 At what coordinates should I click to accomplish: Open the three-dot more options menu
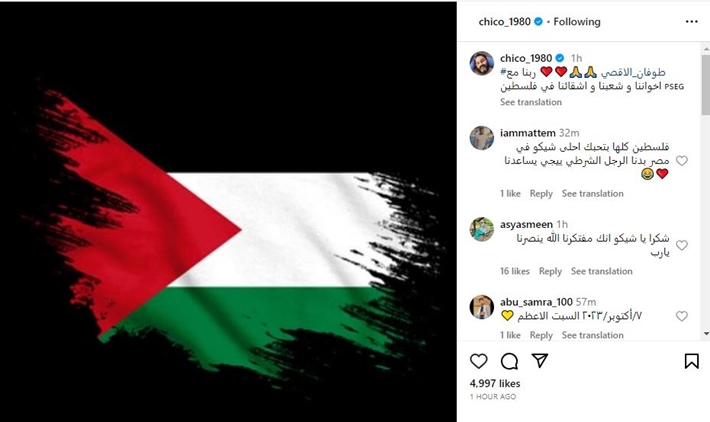(x=691, y=22)
